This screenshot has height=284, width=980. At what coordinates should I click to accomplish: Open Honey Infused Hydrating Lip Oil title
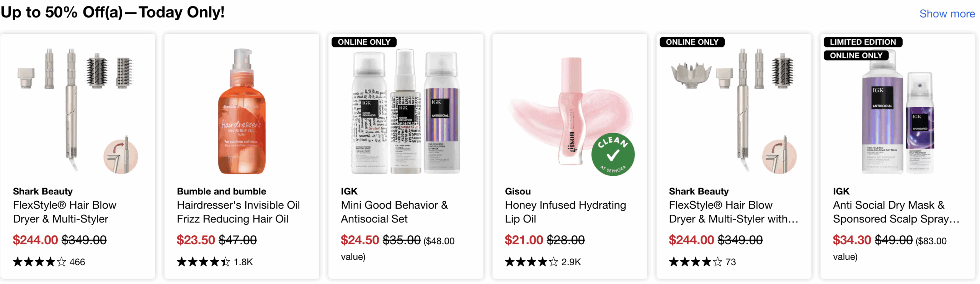tap(565, 212)
